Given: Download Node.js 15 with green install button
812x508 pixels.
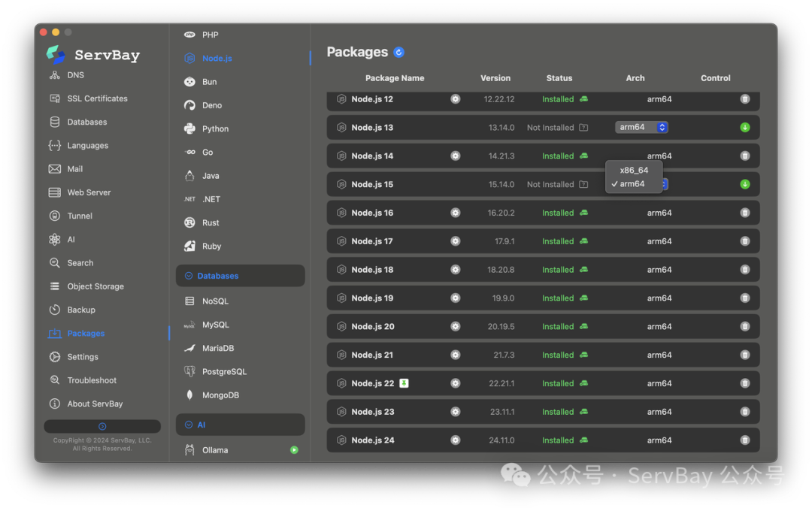Looking at the screenshot, I should pyautogui.click(x=744, y=184).
